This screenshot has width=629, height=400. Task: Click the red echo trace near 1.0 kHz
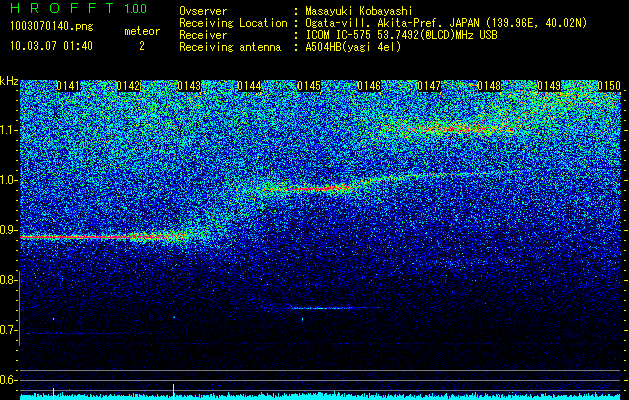click(307, 188)
